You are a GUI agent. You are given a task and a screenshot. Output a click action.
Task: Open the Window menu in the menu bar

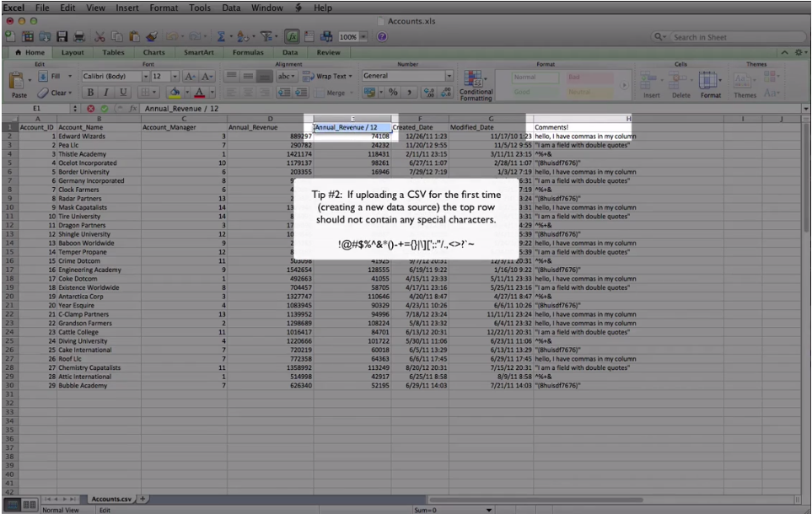[x=266, y=8]
